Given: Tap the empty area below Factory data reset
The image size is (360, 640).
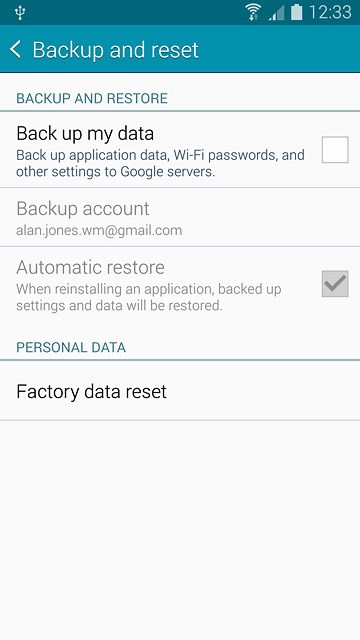Looking at the screenshot, I should [180, 530].
